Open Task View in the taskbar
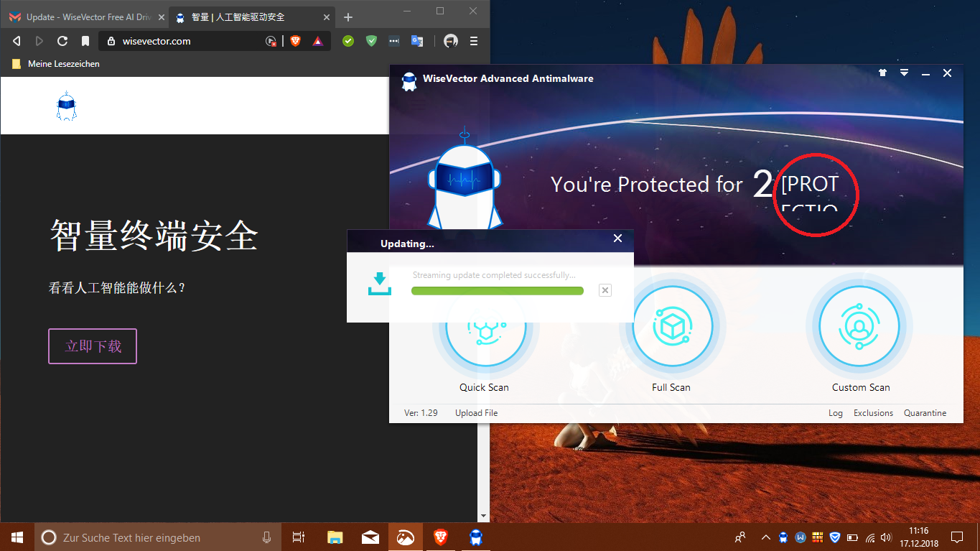This screenshot has width=980, height=551. click(x=299, y=537)
